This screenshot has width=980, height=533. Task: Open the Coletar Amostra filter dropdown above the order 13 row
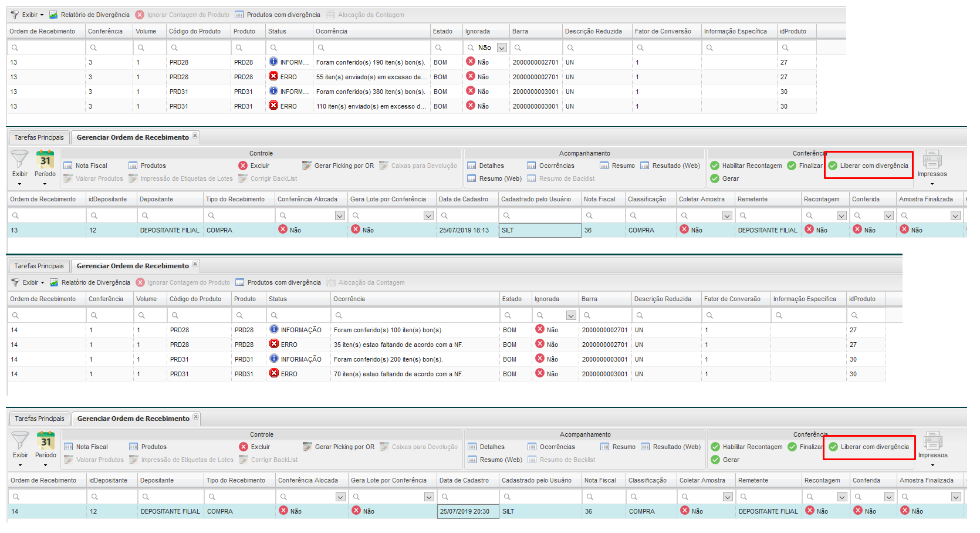(727, 215)
